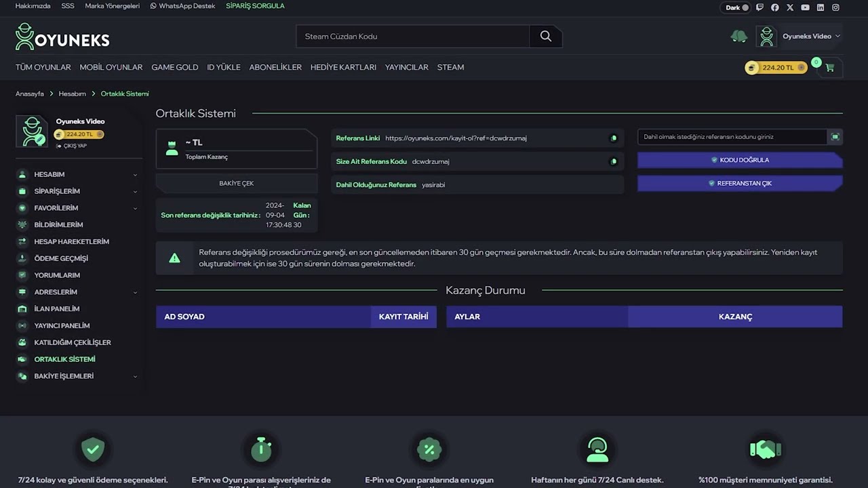
Task: Click the REFERANSTAN ÇIK button
Action: 740,183
